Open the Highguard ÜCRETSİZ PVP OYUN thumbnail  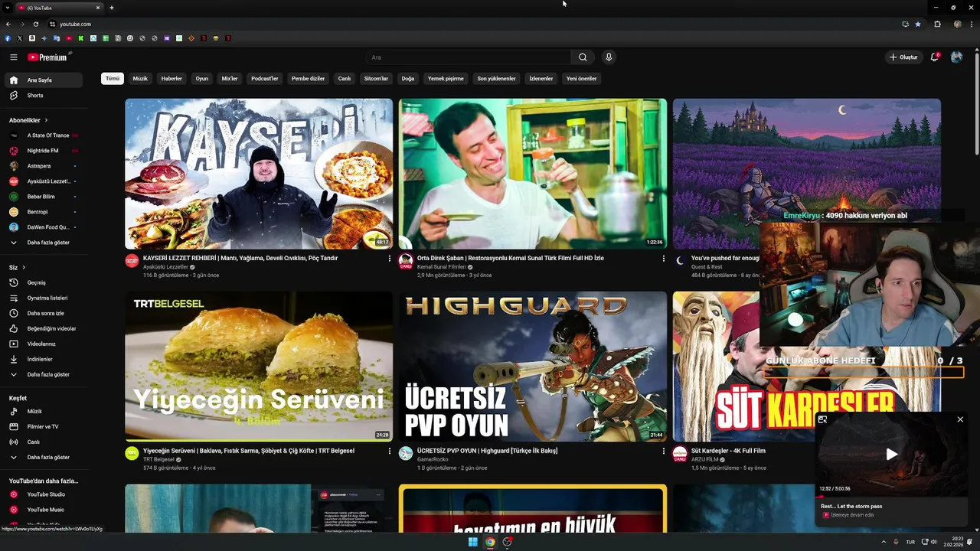(533, 367)
